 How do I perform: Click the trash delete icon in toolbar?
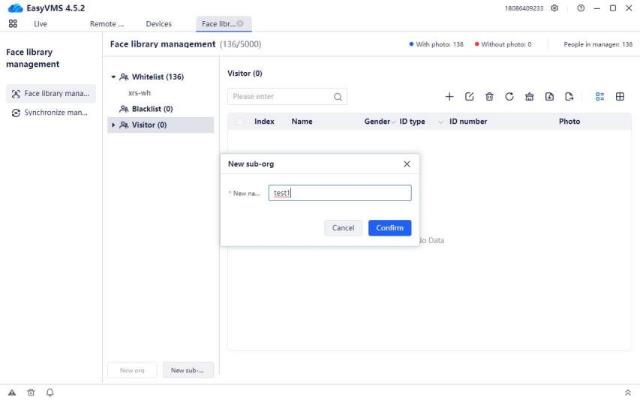489,97
